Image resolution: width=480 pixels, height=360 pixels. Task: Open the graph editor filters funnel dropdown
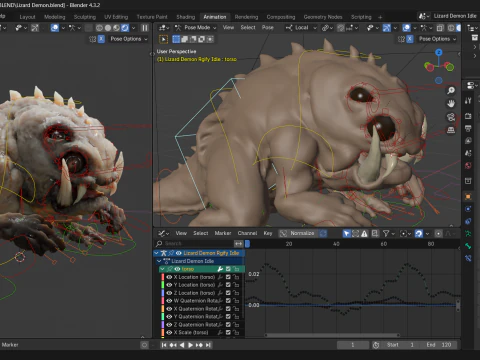(389, 233)
